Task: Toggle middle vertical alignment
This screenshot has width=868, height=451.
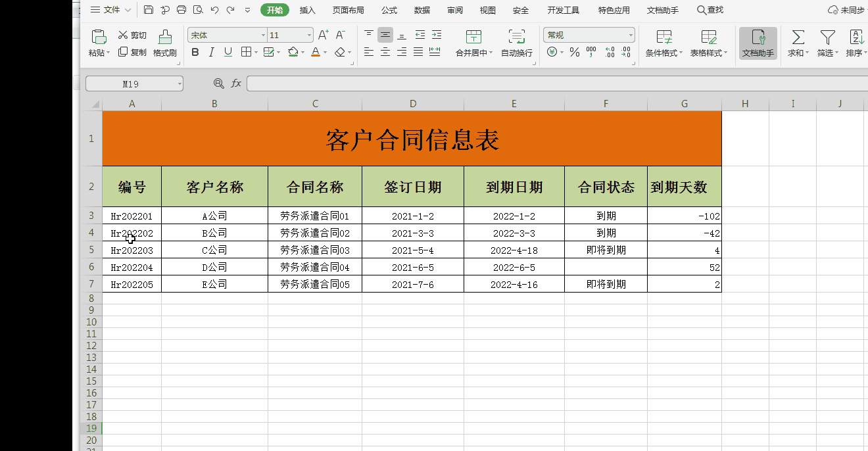Action: [x=385, y=35]
